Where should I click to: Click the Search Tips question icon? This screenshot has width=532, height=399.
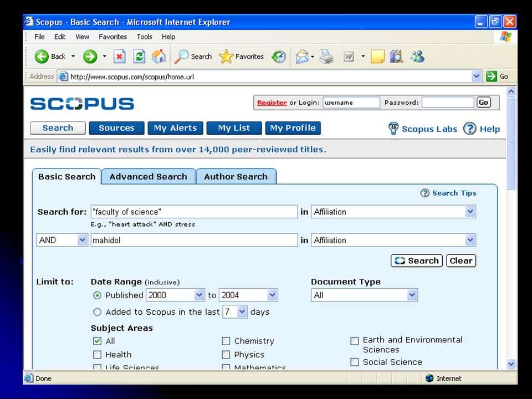point(425,193)
